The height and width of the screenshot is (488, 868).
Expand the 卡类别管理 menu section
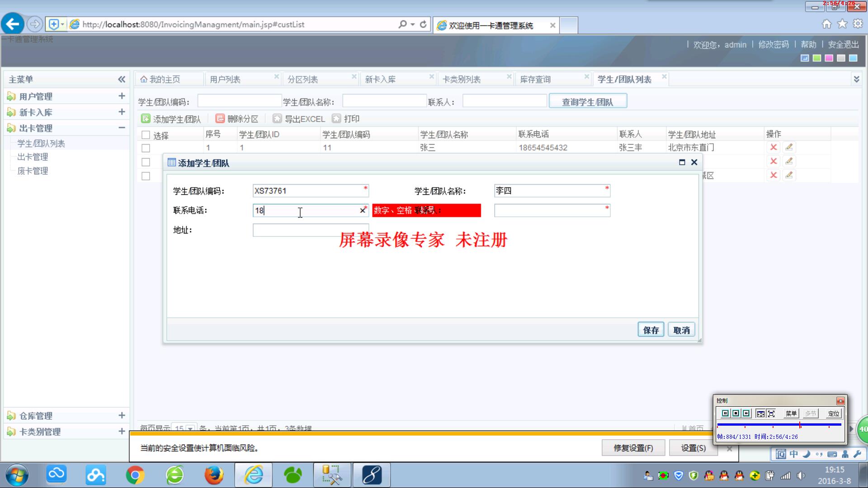pos(122,431)
